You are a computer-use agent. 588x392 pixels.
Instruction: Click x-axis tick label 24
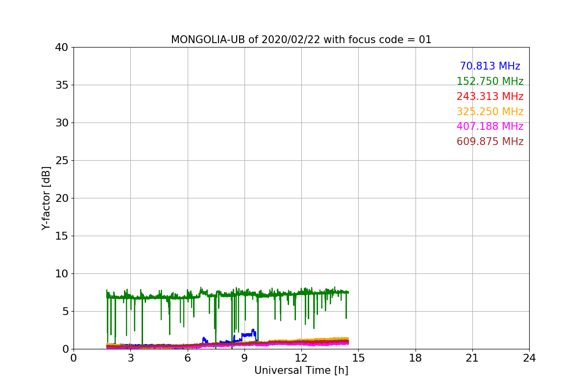[529, 358]
